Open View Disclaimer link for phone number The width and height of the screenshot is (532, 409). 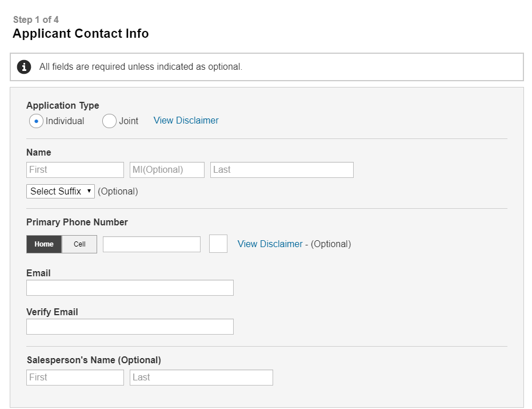click(270, 244)
